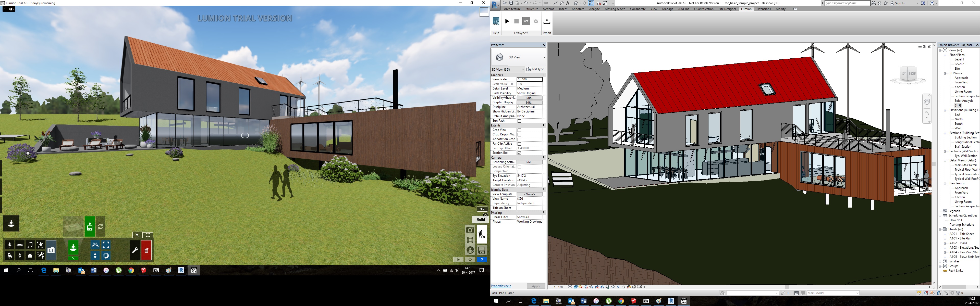The height and width of the screenshot is (306, 980).
Task: Open Structure ribbon tab
Action: click(x=532, y=9)
